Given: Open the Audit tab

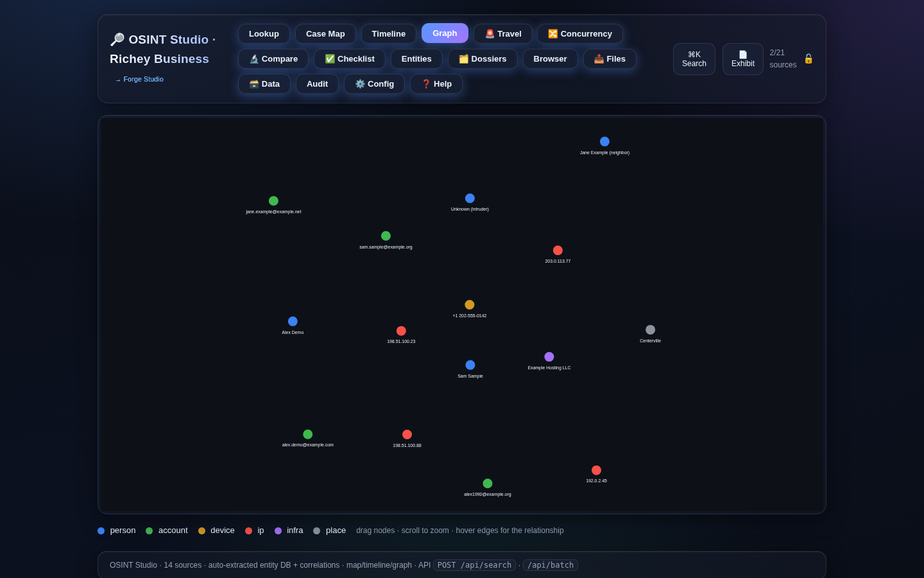Looking at the screenshot, I should tap(317, 84).
